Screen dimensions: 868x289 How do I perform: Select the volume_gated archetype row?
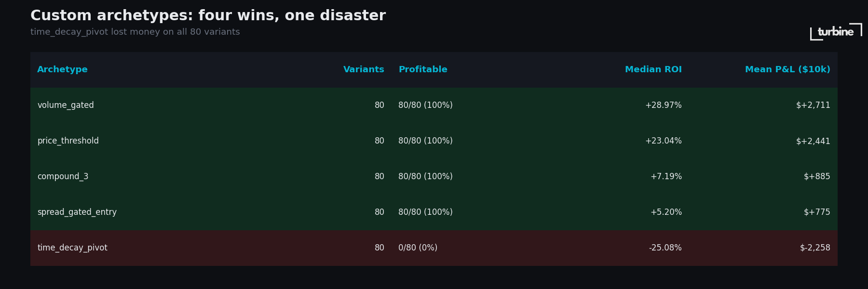click(66, 105)
